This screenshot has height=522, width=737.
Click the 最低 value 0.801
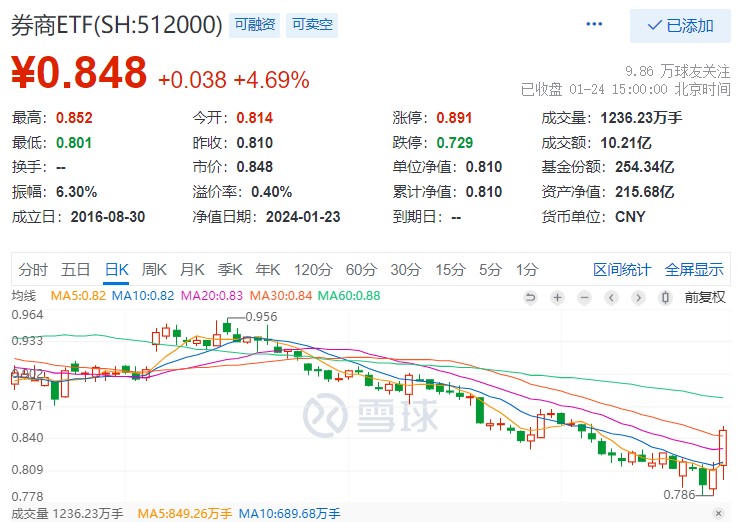tap(74, 142)
